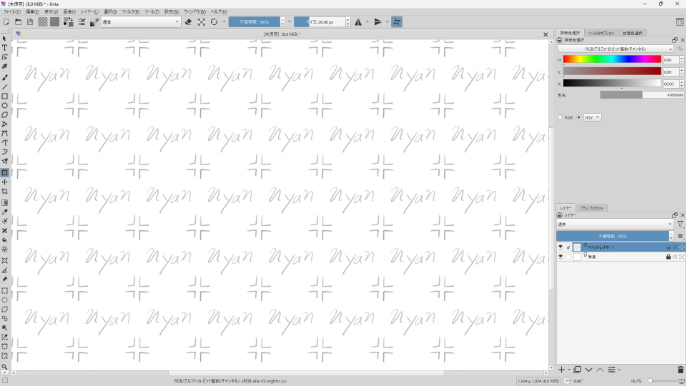Click the horizontal mirror tool button
686x386 pixels.
click(358, 22)
